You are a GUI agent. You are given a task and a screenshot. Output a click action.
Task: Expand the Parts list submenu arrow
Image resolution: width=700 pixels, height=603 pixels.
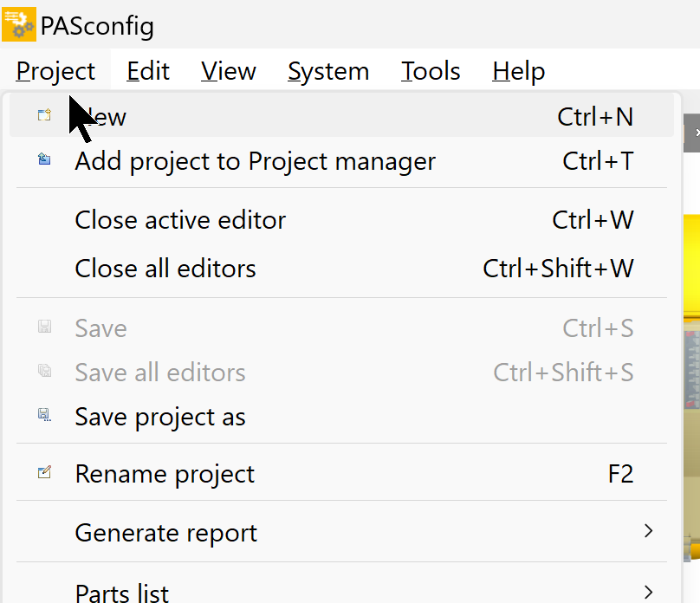(x=648, y=592)
